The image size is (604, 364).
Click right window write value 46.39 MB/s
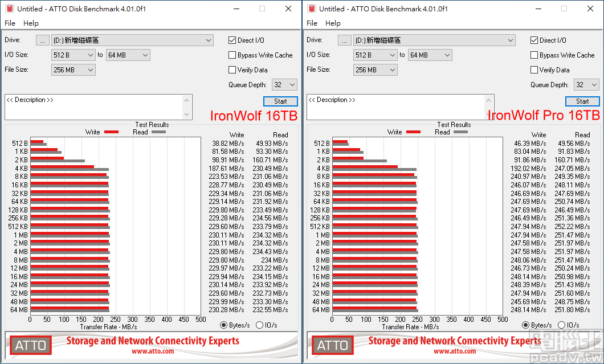530,144
